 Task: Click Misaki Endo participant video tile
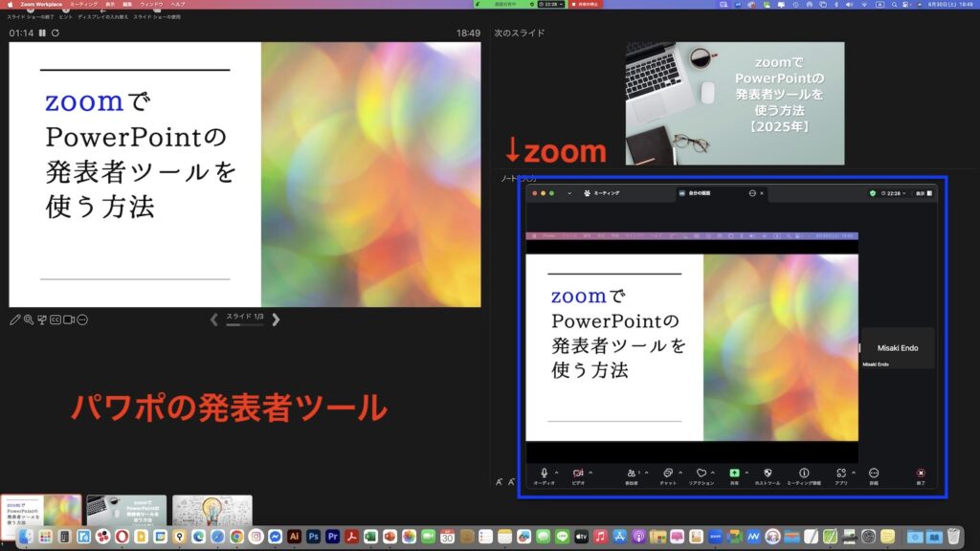click(898, 348)
